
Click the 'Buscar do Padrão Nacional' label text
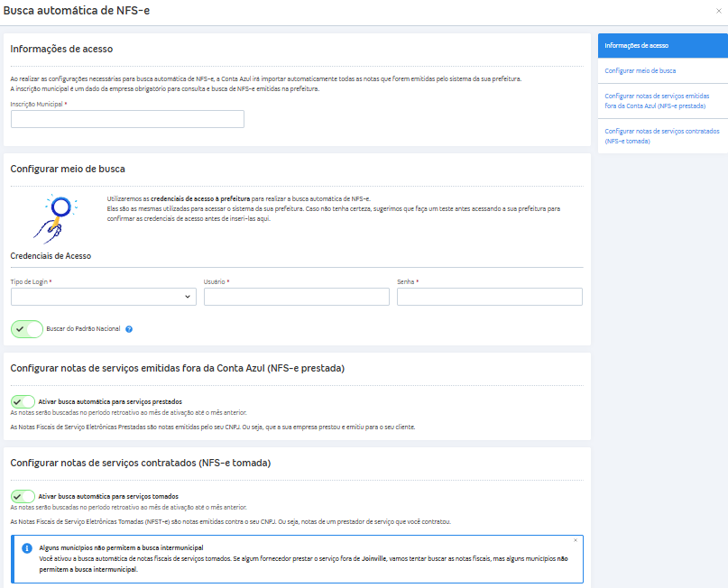click(x=83, y=328)
